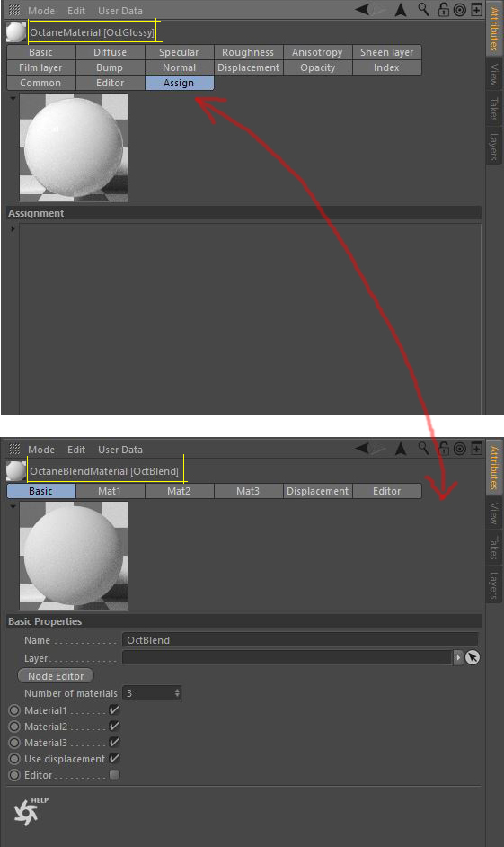Switch to Mat1 tab
The height and width of the screenshot is (847, 504).
(x=111, y=491)
